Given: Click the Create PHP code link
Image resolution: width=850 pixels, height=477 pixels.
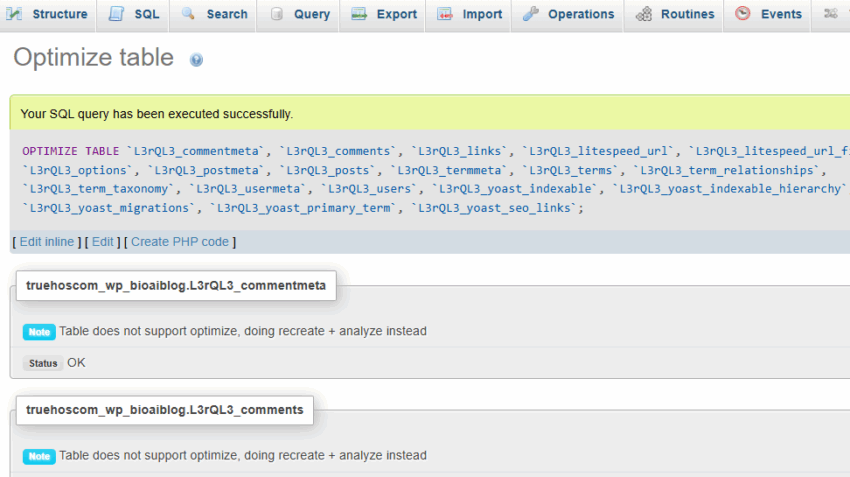Looking at the screenshot, I should click(x=180, y=242).
